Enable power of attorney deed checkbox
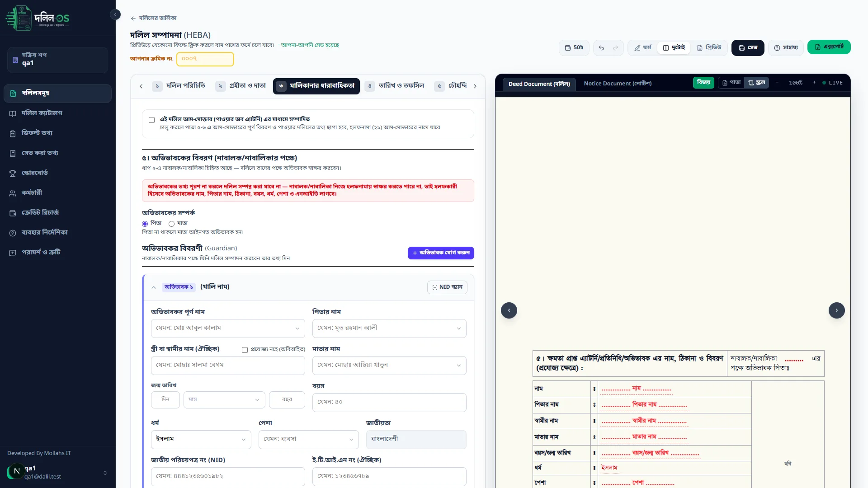Screen dimensions: 868x488 [x=151, y=120]
